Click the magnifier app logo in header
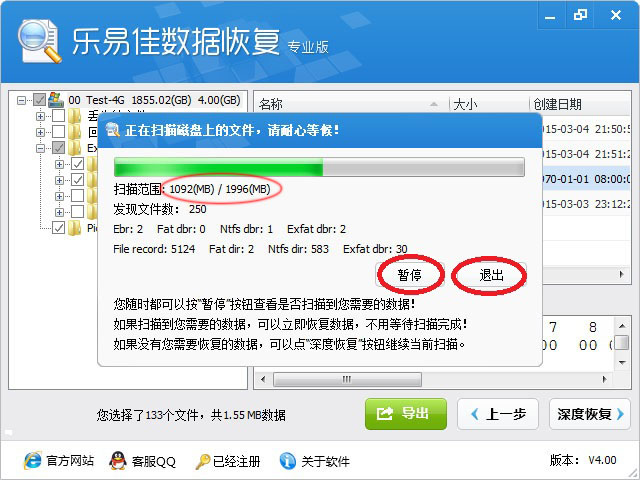The width and height of the screenshot is (640, 480). (x=39, y=42)
